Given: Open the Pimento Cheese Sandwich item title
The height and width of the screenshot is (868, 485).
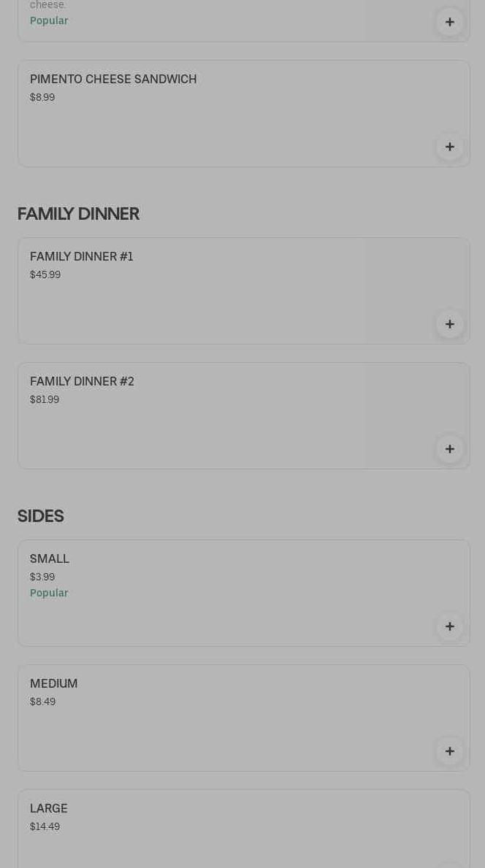Looking at the screenshot, I should click(113, 79).
